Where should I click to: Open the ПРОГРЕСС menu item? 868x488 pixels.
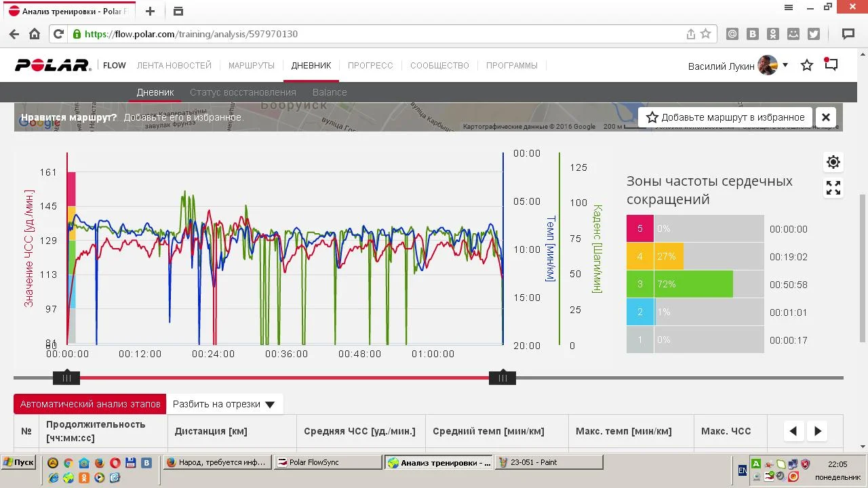pos(370,66)
